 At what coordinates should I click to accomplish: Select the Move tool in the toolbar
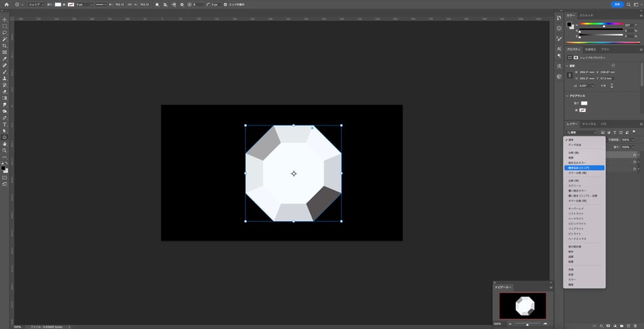5,19
